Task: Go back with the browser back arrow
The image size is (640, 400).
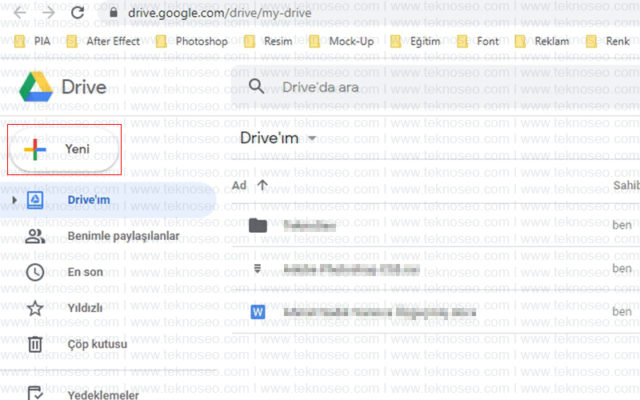Action: tap(19, 13)
